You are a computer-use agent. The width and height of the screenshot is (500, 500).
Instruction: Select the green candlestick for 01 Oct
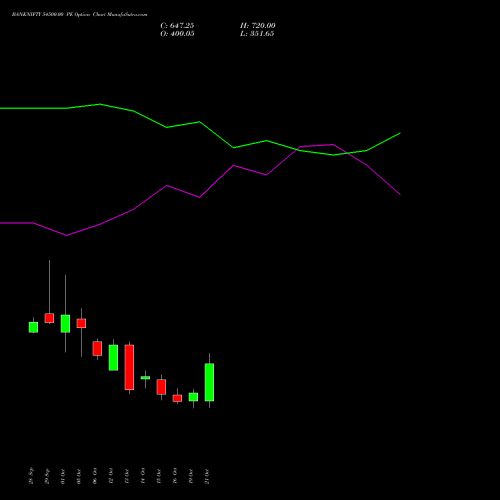pyautogui.click(x=65, y=324)
